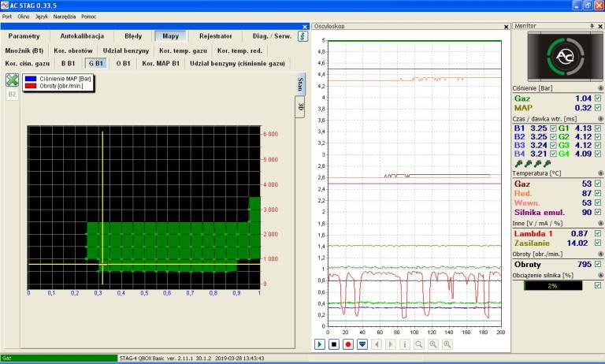Switch to the Autokalibracja tab
This screenshot has width=605, height=364.
coord(82,36)
